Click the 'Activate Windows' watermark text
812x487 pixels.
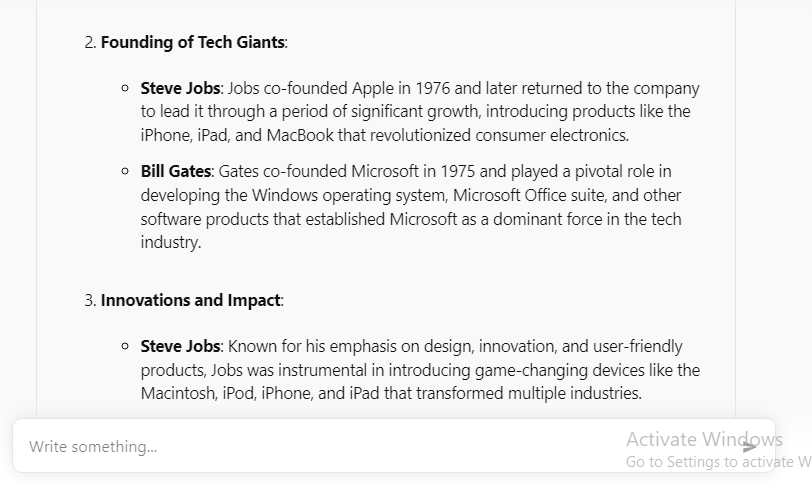pos(704,439)
